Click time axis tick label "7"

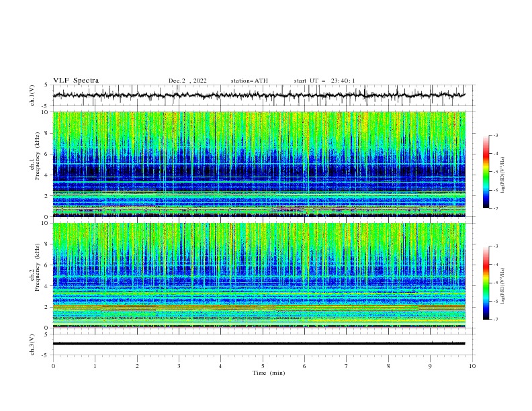pos(347,366)
